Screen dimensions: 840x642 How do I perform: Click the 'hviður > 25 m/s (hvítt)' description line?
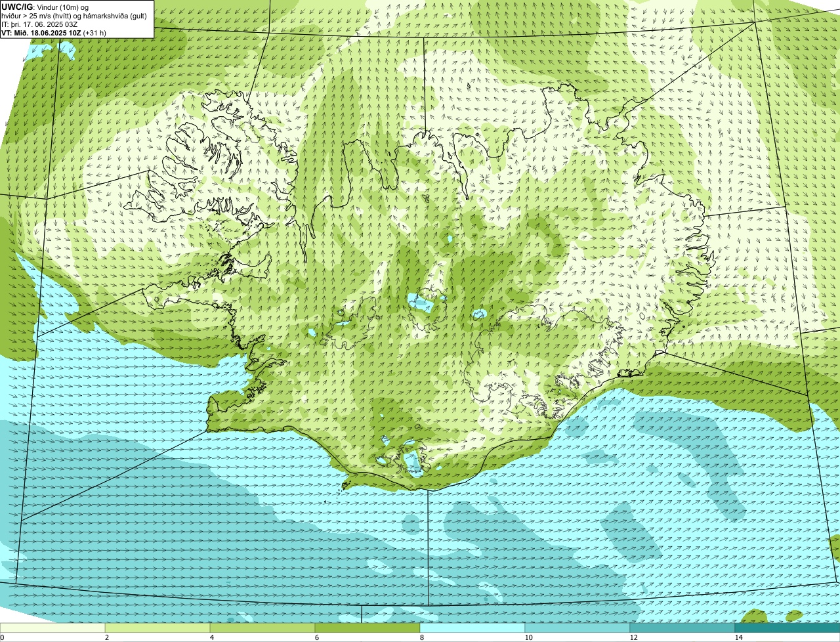75,16
